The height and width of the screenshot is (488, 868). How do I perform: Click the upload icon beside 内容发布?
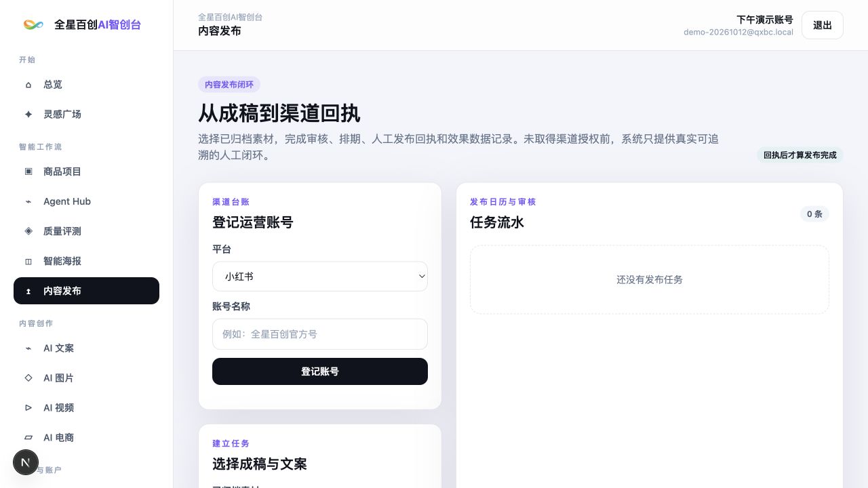click(x=28, y=291)
